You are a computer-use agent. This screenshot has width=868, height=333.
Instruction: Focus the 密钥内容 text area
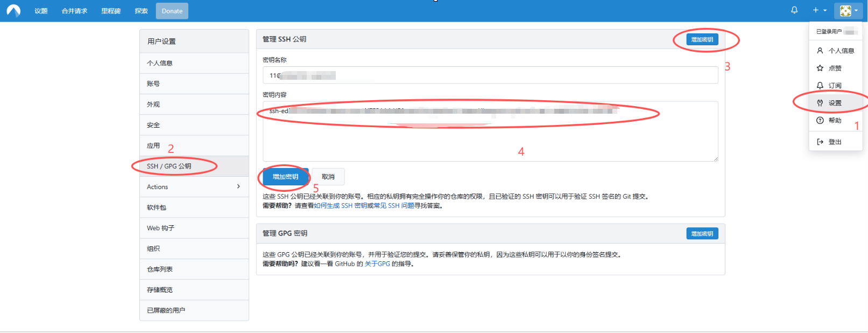(x=490, y=131)
